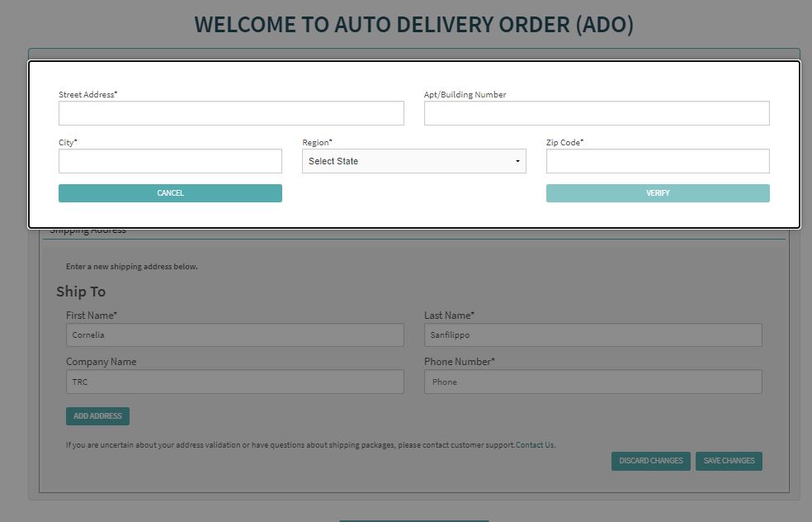812x522 pixels.
Task: Click the 'Last Name*' label
Action: tap(449, 316)
